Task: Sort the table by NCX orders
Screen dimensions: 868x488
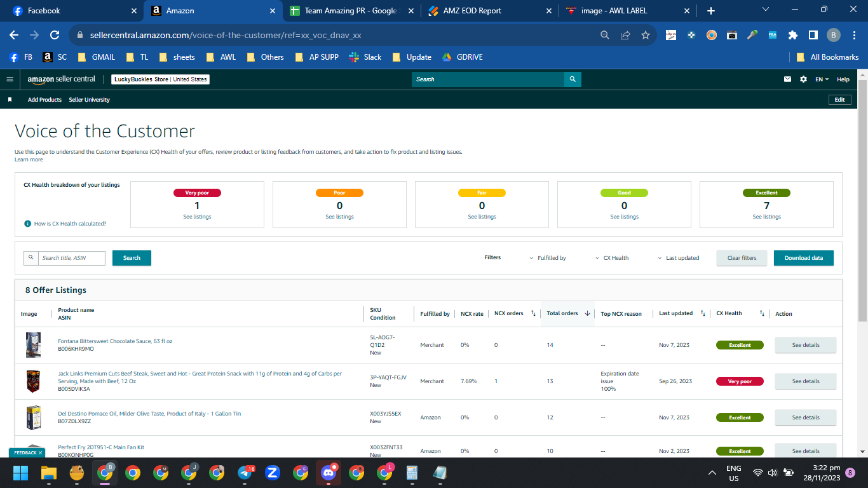Action: tap(533, 313)
